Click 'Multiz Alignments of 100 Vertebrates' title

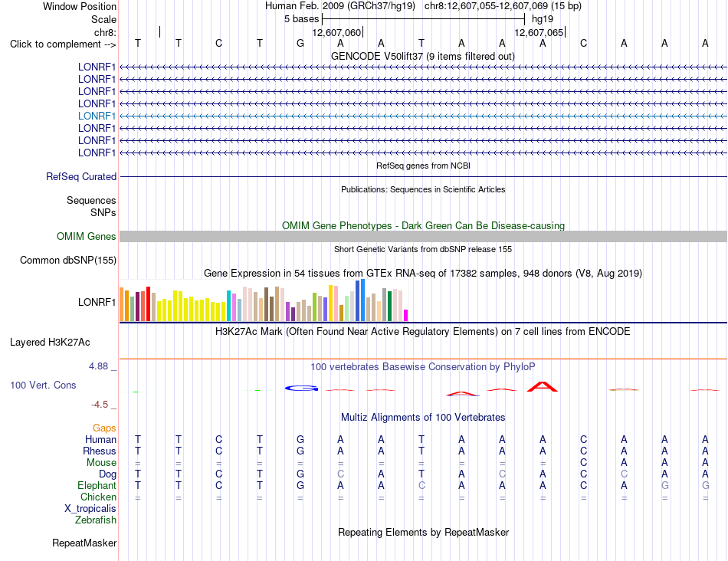(x=423, y=418)
